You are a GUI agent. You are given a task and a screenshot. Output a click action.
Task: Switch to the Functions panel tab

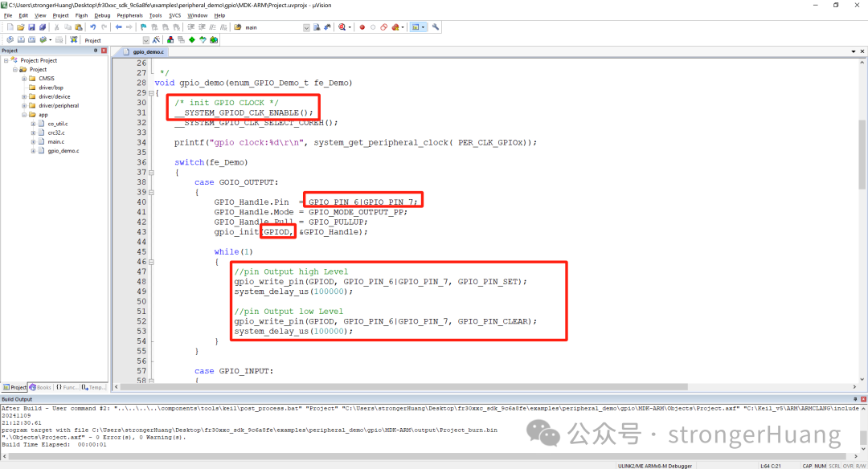[67, 387]
